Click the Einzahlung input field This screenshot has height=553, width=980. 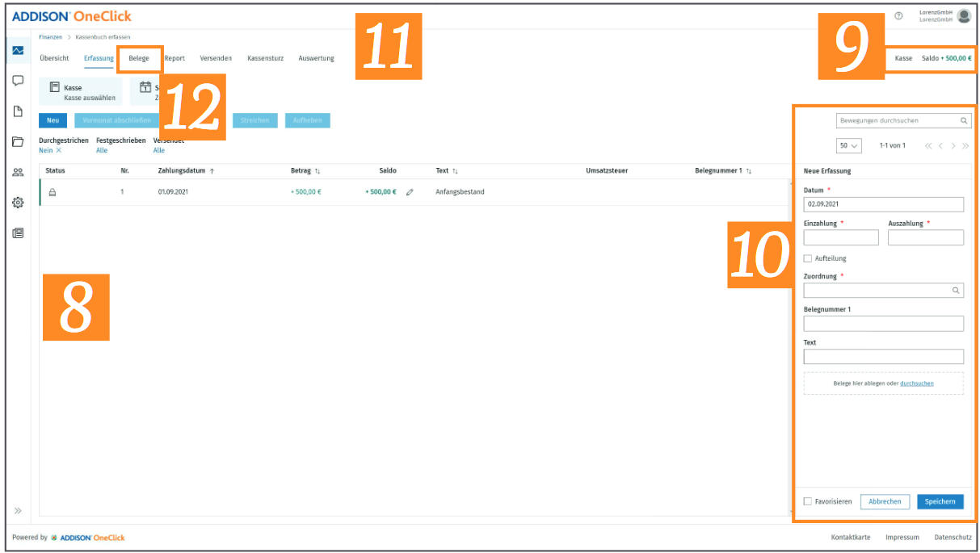tap(841, 237)
